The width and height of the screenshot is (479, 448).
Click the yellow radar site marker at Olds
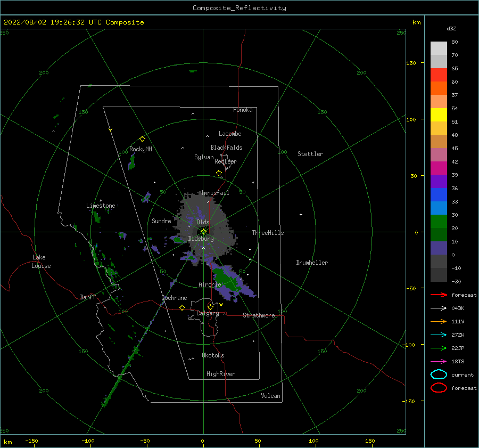point(203,232)
